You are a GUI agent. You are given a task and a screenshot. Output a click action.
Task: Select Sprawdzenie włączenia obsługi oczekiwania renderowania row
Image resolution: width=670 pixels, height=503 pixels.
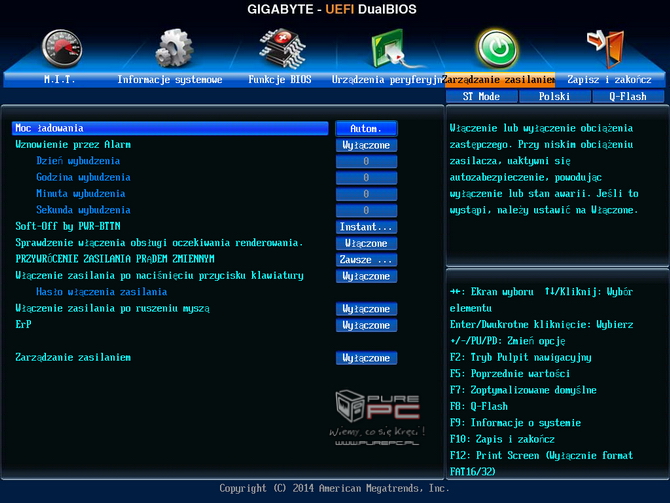(x=159, y=243)
